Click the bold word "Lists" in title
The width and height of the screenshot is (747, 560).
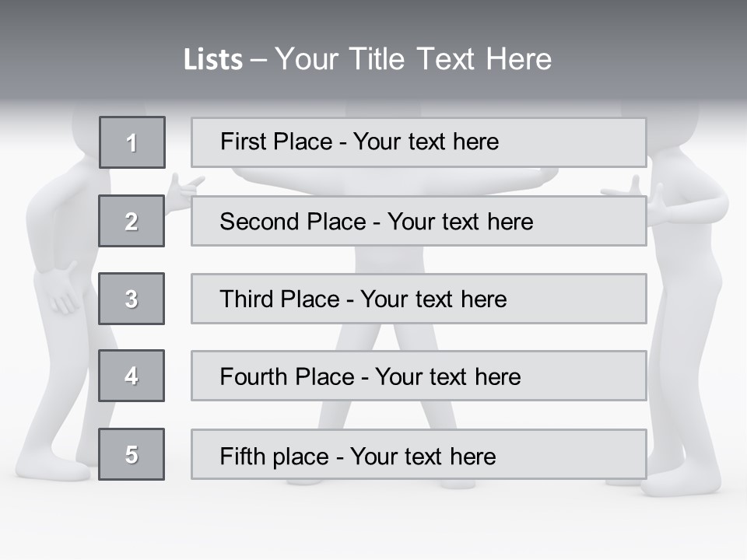pos(213,60)
